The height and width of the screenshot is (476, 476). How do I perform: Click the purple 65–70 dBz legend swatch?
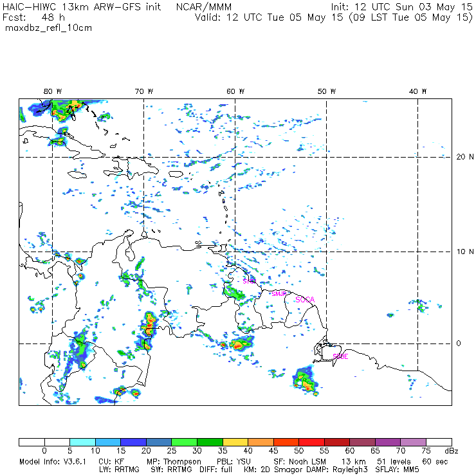[x=388, y=442]
